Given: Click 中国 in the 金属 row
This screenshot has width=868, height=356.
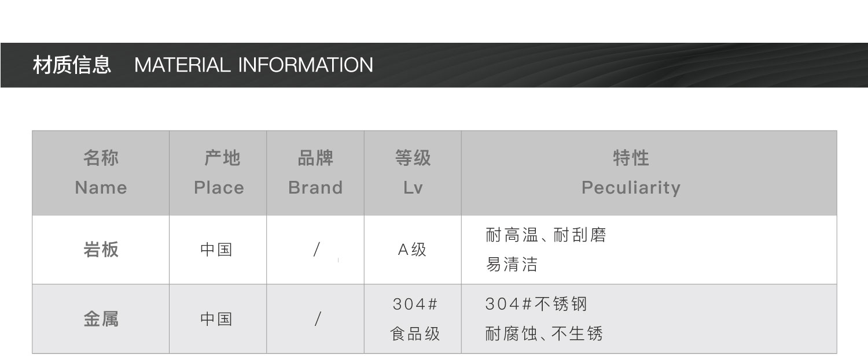Looking at the screenshot, I should [x=216, y=319].
